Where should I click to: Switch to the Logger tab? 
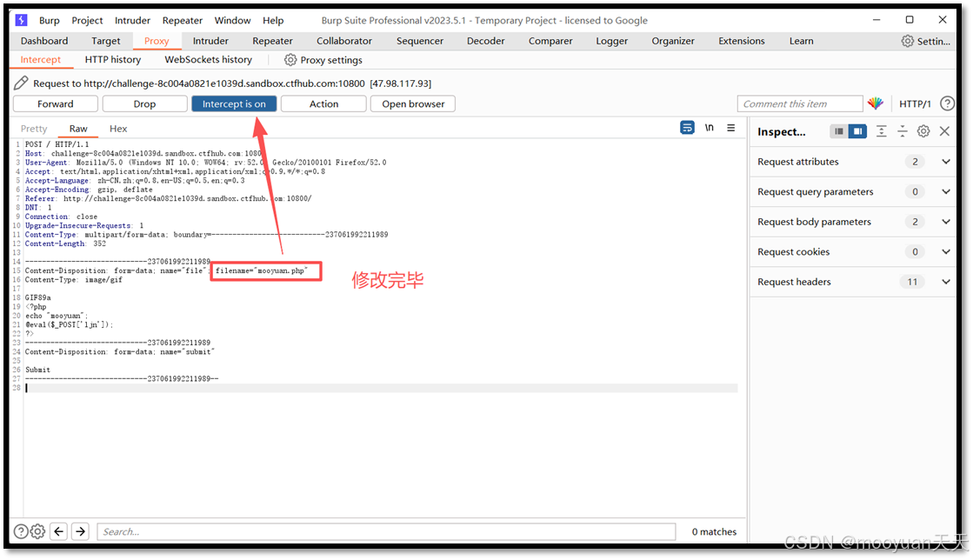pyautogui.click(x=612, y=41)
